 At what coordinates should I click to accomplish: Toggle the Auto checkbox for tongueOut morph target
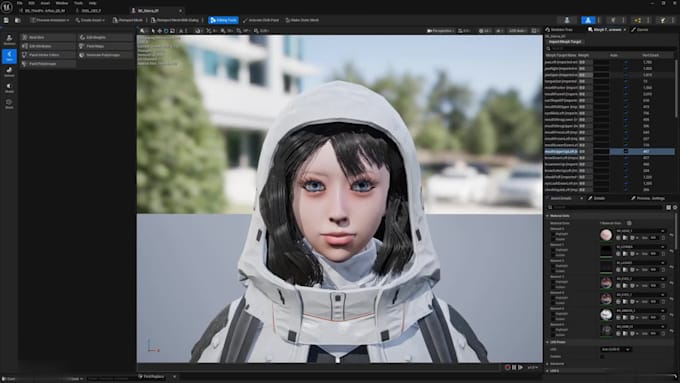[x=626, y=81]
